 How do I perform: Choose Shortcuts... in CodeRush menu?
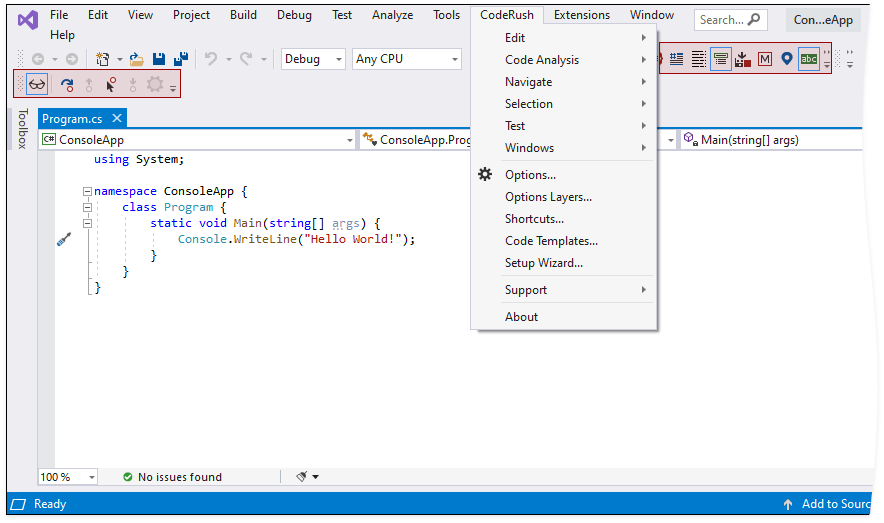564,219
